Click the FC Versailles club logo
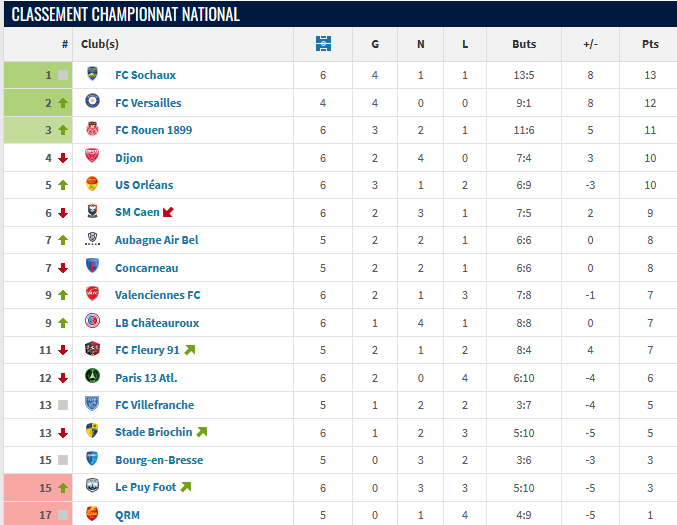 click(x=92, y=102)
